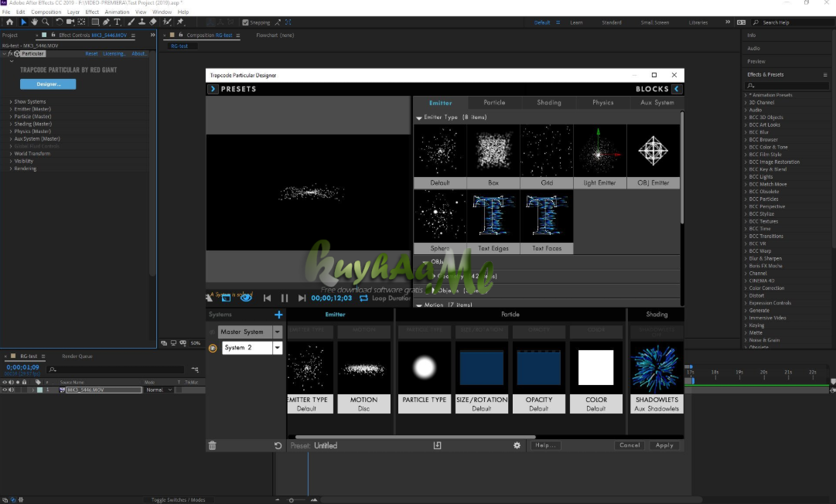Toggle the lock on the Composition panel
This screenshot has height=504, width=836.
coord(181,35)
